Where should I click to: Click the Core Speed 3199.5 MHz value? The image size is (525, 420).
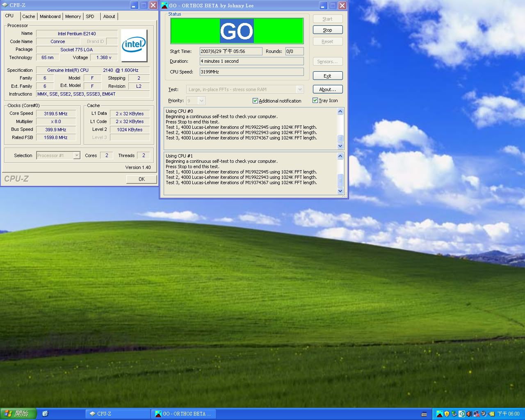point(56,114)
